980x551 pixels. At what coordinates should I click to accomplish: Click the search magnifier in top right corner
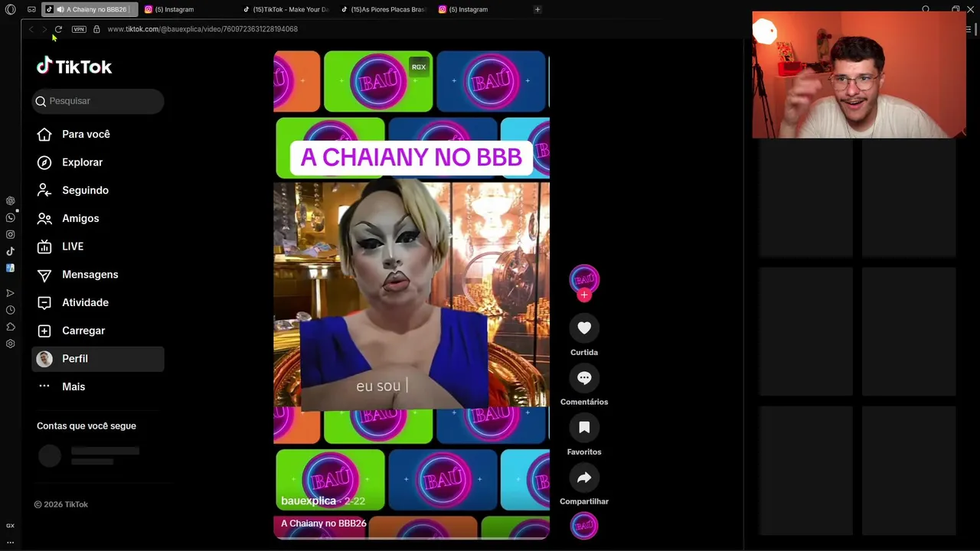pos(926,9)
